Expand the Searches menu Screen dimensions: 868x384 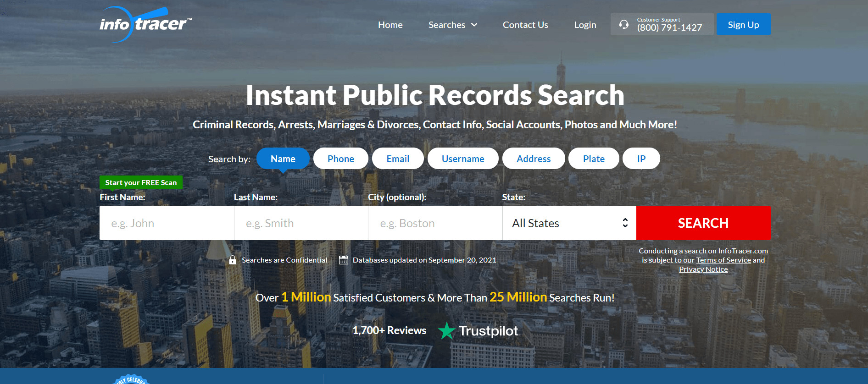453,25
